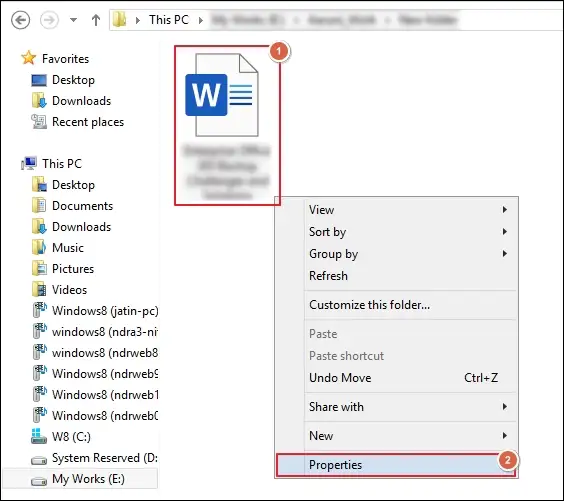The image size is (564, 501).
Task: Open Downloads under Favorites
Action: 81,101
